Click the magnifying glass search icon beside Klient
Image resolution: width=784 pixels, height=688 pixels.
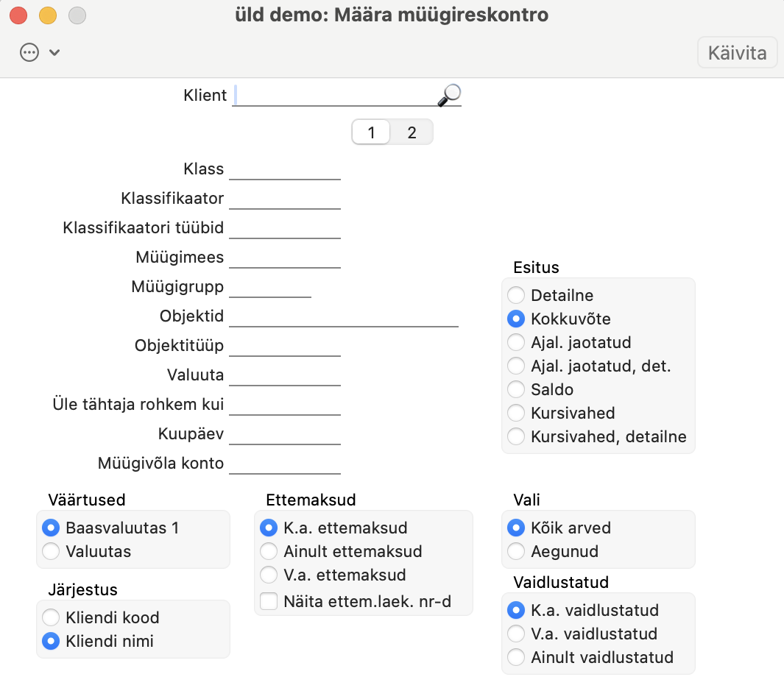pos(449,95)
